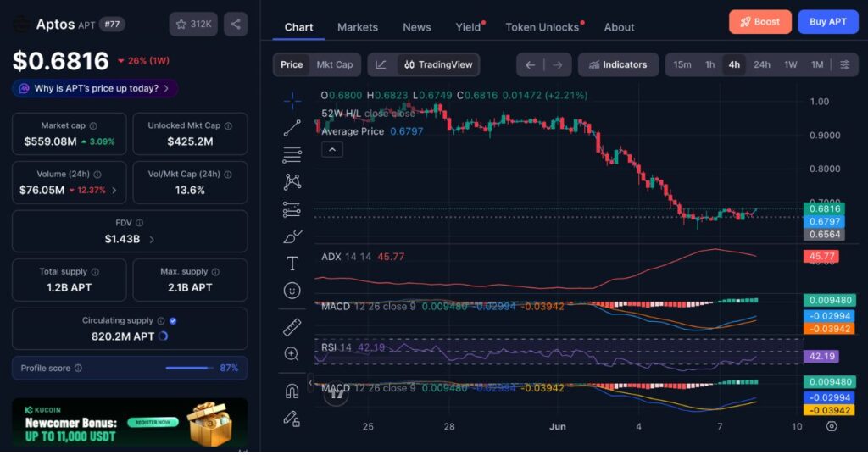Switch to simple line chart mode
This screenshot has height=455, width=868.
pyautogui.click(x=381, y=64)
